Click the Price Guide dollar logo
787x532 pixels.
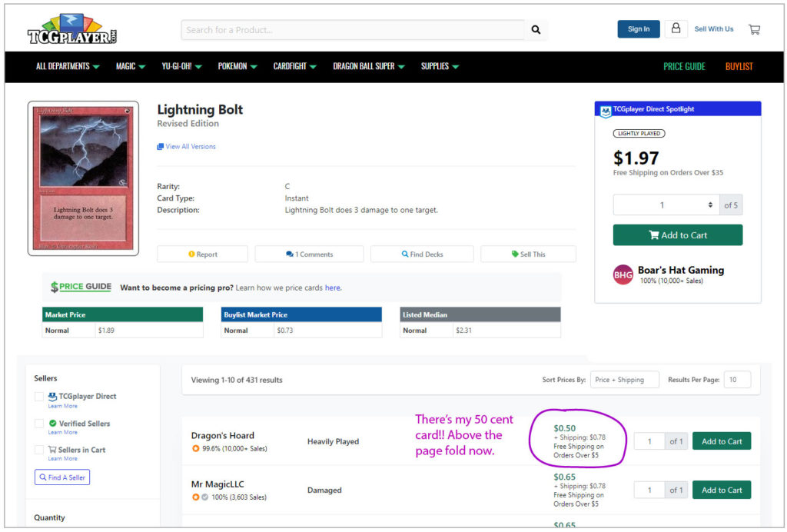click(x=80, y=287)
